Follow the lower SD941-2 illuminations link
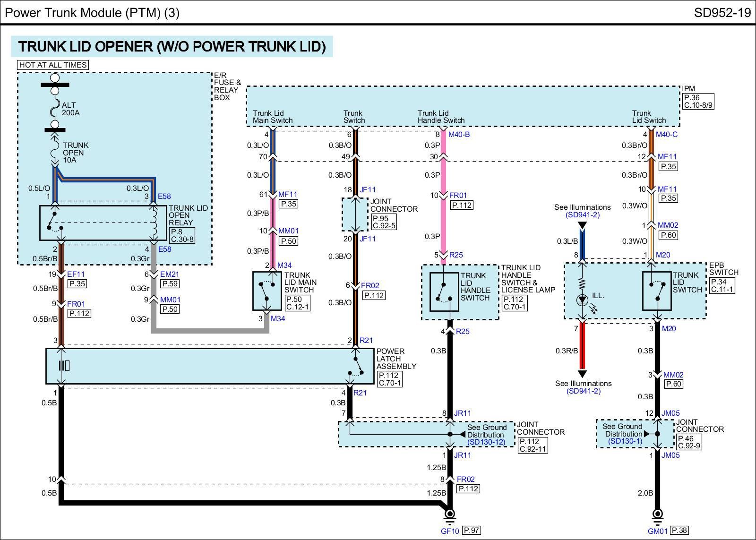756x540 pixels. 583,391
